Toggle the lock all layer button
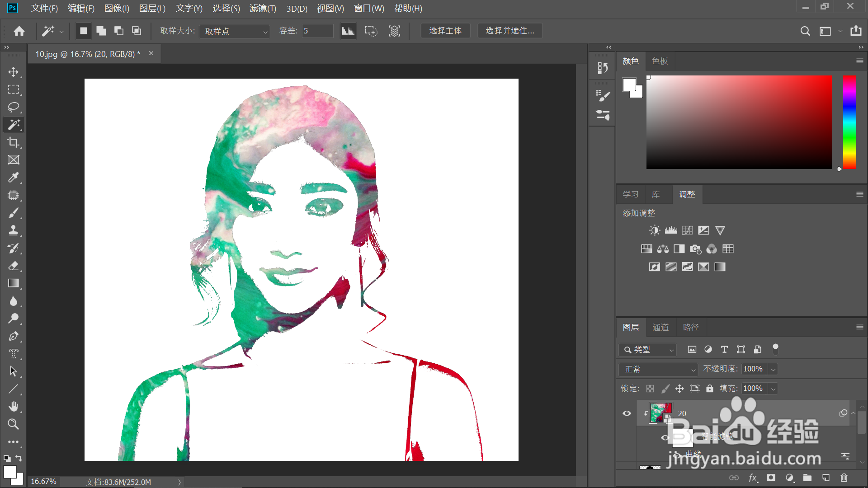Screen dimensions: 868x488 click(x=710, y=389)
